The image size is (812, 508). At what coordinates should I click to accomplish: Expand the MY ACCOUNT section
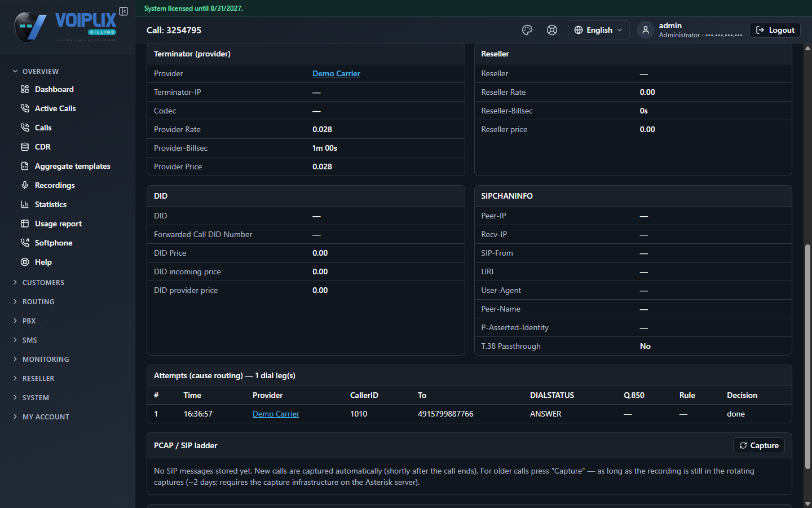pos(46,417)
